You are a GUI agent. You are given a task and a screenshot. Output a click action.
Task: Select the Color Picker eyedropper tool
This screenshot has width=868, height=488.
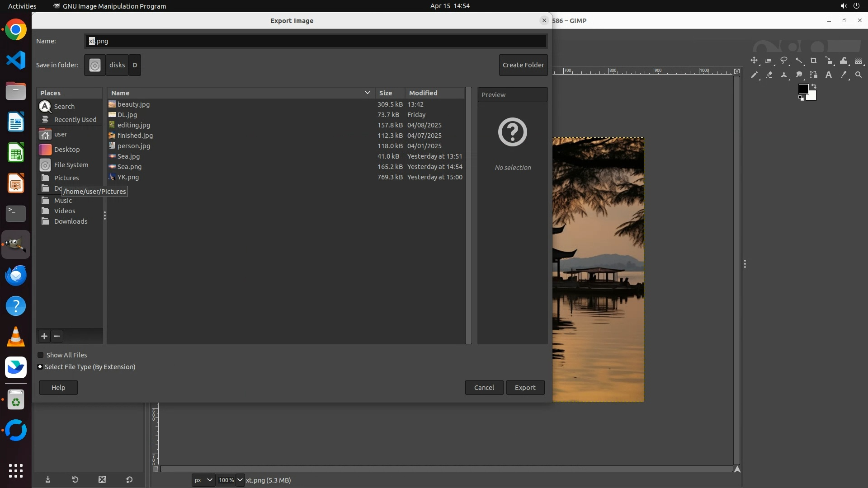pyautogui.click(x=844, y=75)
